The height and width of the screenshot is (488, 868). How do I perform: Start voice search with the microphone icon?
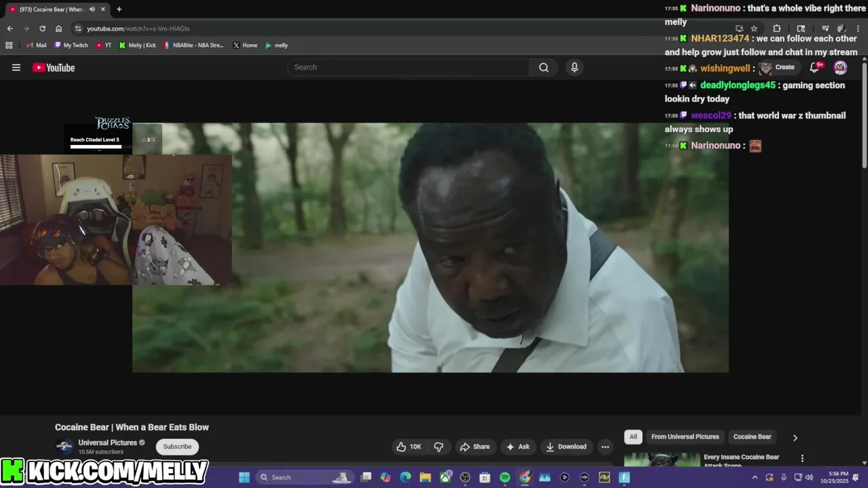coord(574,67)
